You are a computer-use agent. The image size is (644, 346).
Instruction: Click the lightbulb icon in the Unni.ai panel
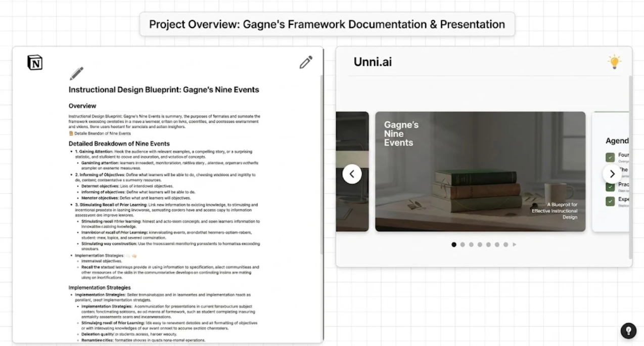614,62
